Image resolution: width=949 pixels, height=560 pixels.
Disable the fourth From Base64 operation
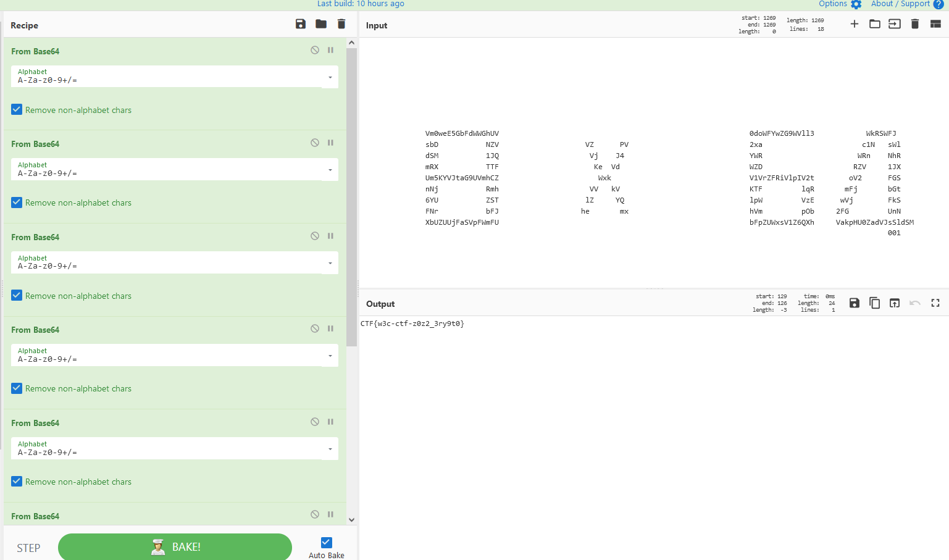click(x=315, y=328)
